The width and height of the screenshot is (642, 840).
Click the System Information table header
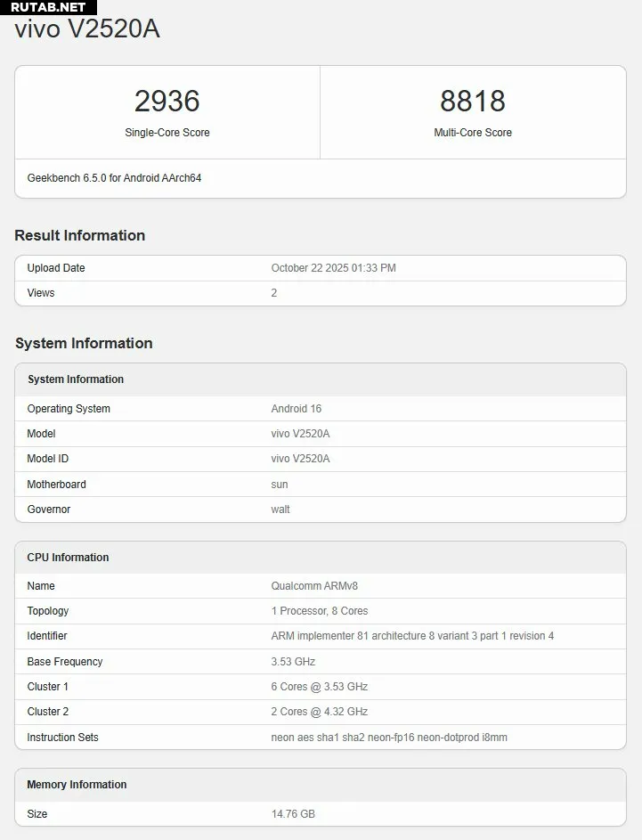tap(76, 379)
